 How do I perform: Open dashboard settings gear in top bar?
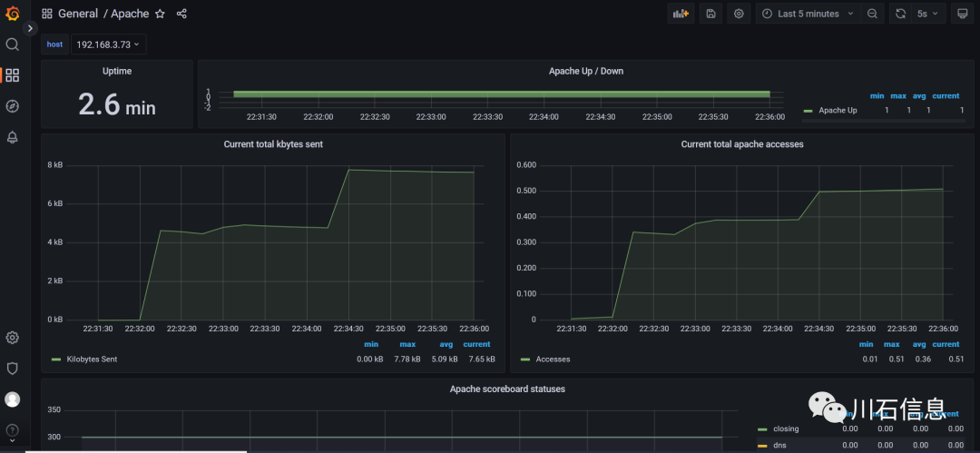pyautogui.click(x=739, y=14)
